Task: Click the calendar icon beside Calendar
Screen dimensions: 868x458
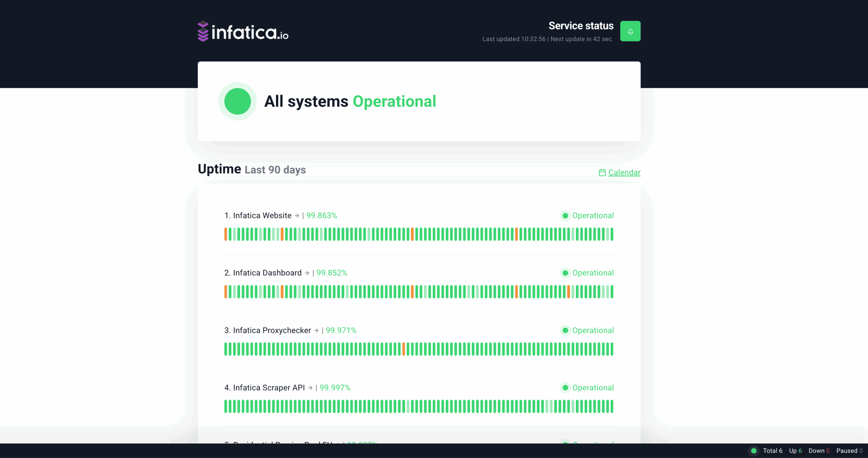Action: [x=602, y=173]
